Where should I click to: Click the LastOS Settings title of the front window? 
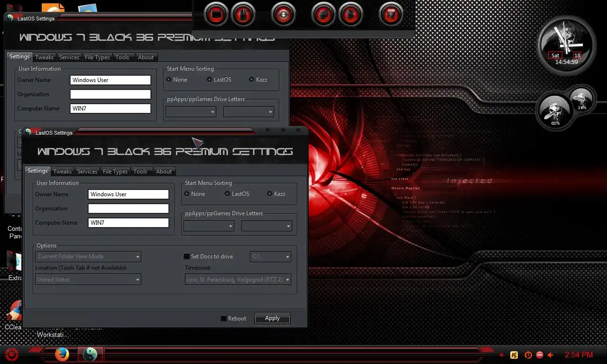54,133
